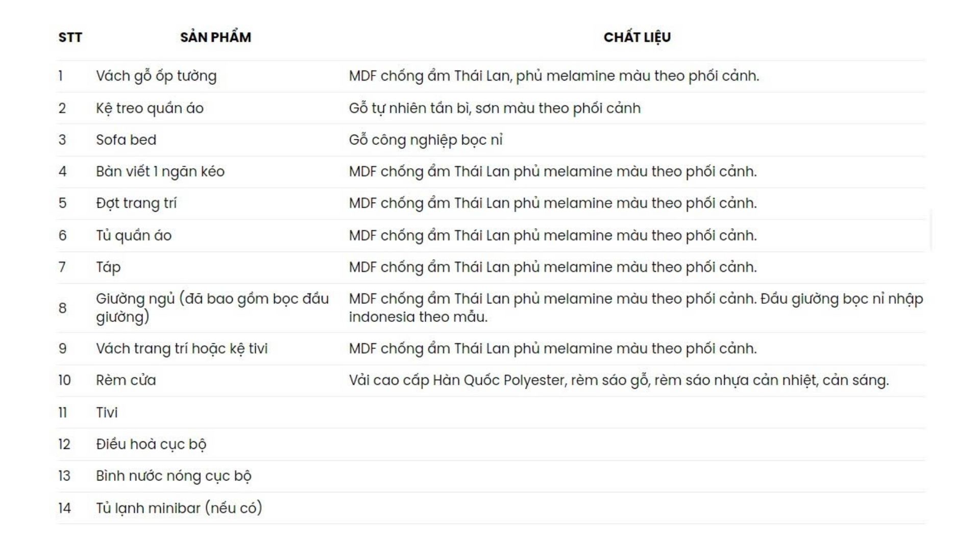The height and width of the screenshot is (551, 980).
Task: Click the Sofa bed product name
Action: point(126,140)
